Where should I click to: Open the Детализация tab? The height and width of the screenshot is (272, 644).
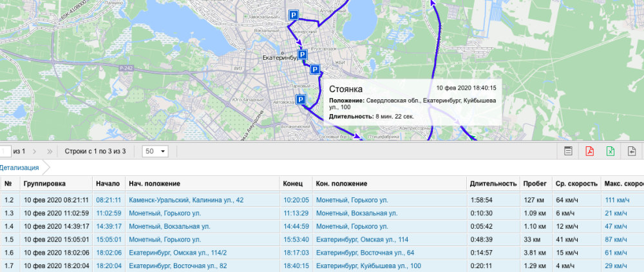click(x=19, y=168)
